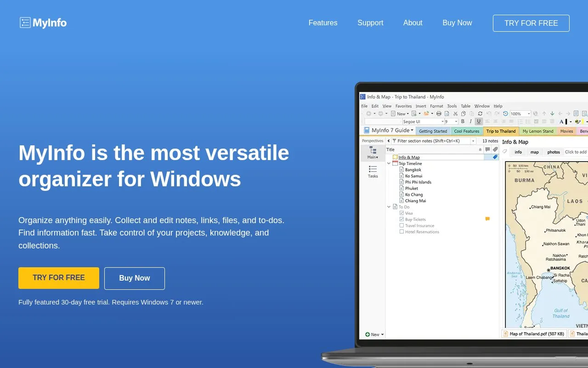Check the Travel Insurance checkbox
The height and width of the screenshot is (368, 588).
[401, 225]
